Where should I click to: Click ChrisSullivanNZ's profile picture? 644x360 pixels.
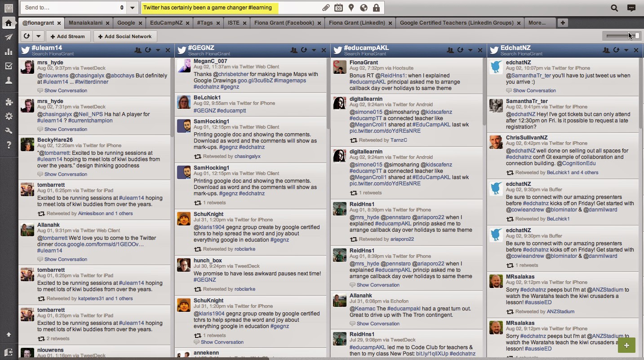pyautogui.click(x=496, y=142)
